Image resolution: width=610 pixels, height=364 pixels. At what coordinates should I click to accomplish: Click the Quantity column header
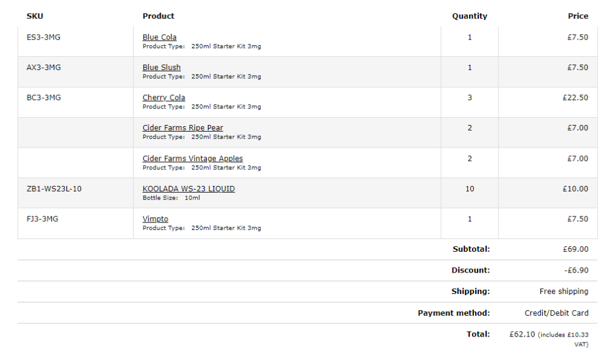(x=470, y=16)
